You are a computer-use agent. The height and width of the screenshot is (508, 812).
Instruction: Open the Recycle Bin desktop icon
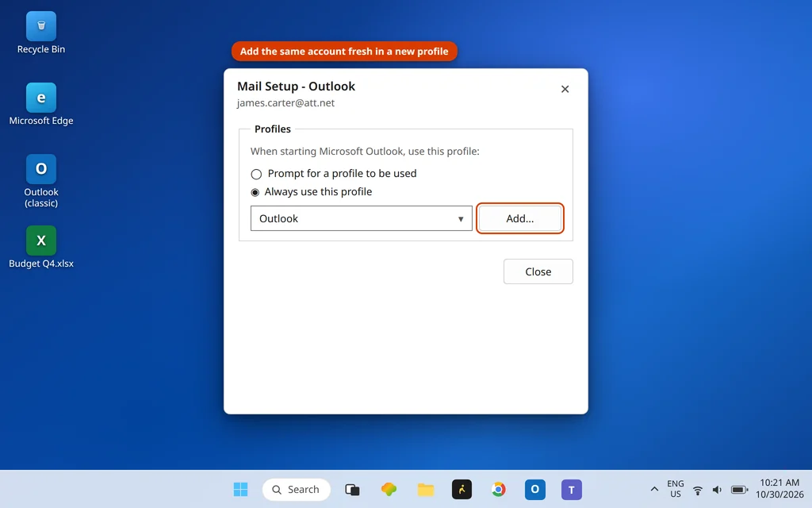pyautogui.click(x=41, y=33)
